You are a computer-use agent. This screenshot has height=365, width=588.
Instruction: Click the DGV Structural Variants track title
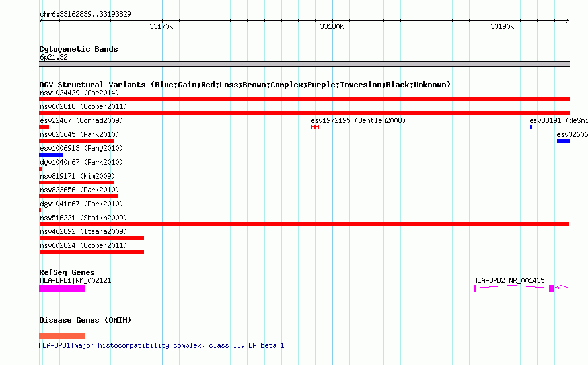coord(244,85)
